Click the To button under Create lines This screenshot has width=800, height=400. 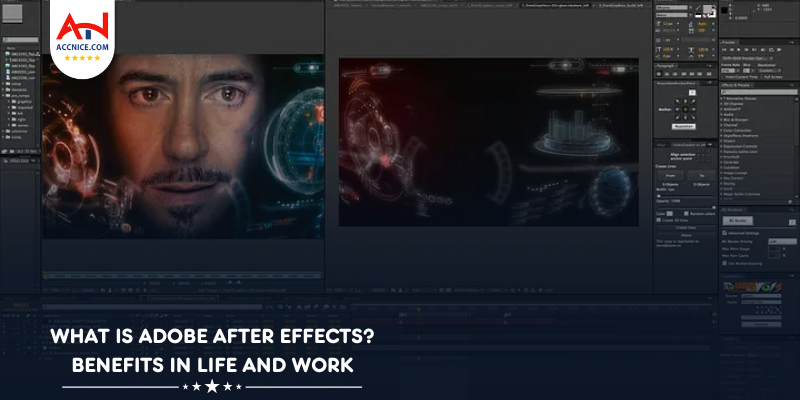coord(701,176)
